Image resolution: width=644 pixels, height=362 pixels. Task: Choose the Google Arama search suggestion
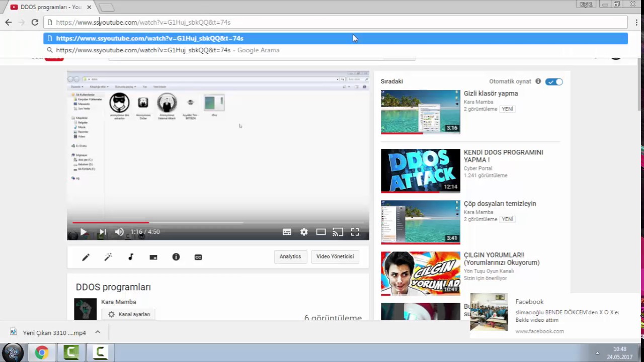tap(336, 50)
